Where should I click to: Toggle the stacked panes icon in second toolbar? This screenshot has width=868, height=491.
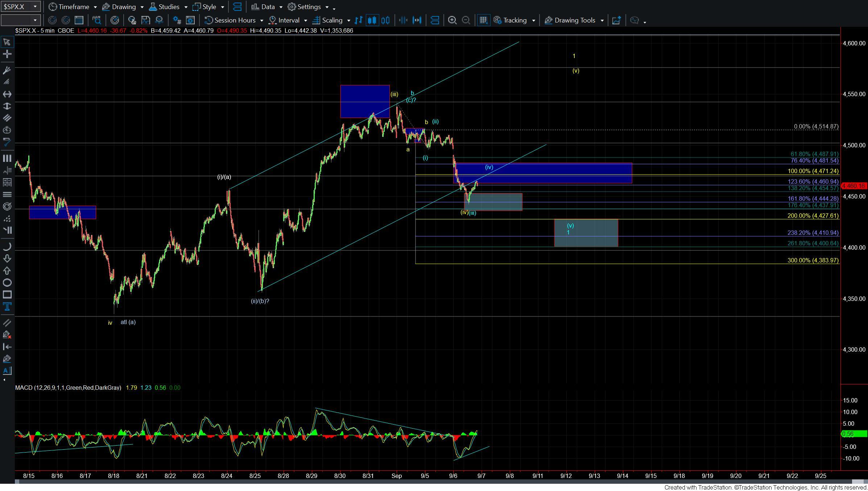435,20
